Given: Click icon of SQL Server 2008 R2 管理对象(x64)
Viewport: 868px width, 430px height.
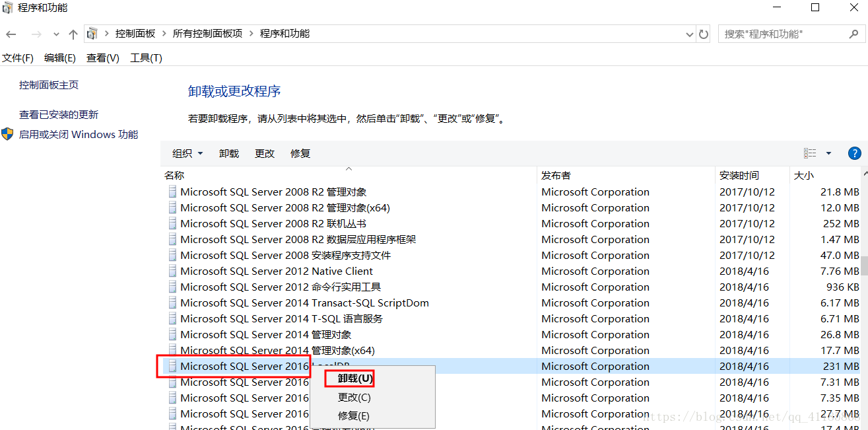Looking at the screenshot, I should click(173, 208).
